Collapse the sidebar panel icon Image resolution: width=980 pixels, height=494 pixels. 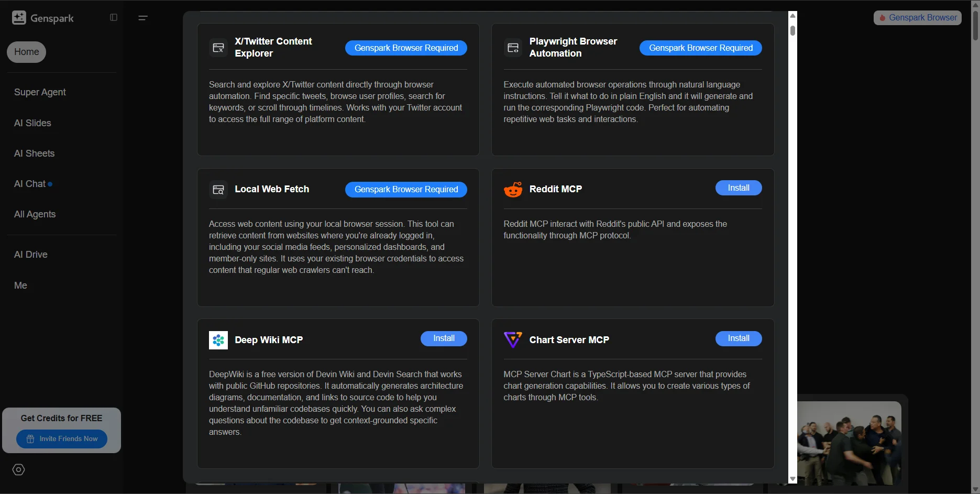click(x=114, y=17)
